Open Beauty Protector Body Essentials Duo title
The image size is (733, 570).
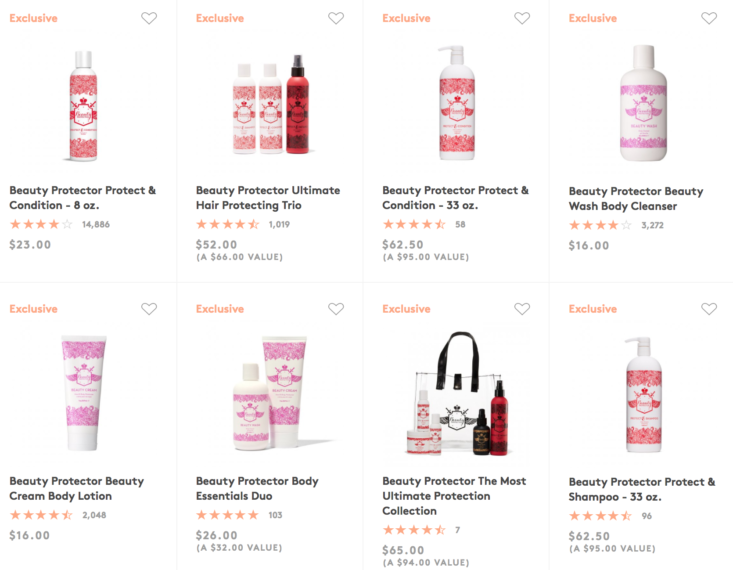tap(257, 489)
